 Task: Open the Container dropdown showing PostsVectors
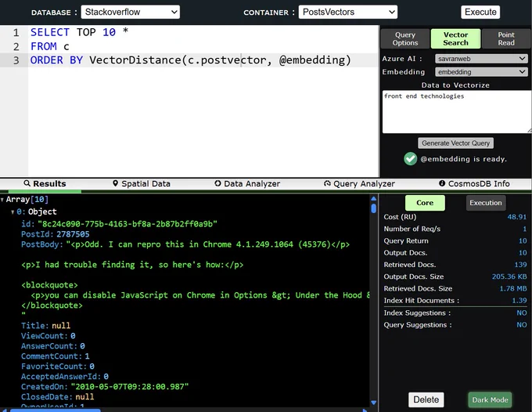348,13
